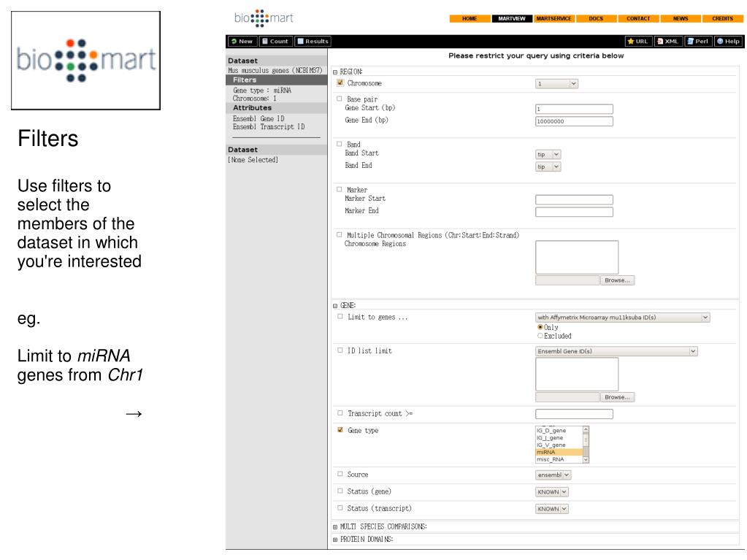The image size is (747, 560).
Task: Click the Gene End (bp) field
Action: (574, 121)
